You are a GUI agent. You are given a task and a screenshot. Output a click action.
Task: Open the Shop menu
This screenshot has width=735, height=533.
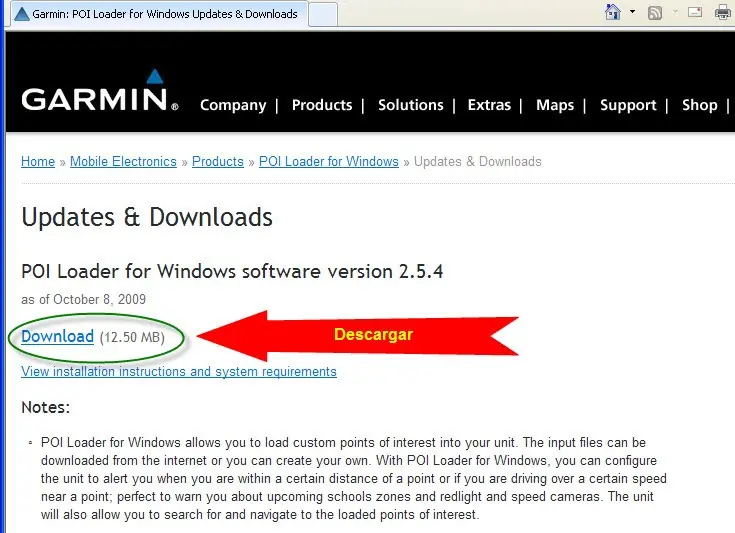tap(699, 105)
